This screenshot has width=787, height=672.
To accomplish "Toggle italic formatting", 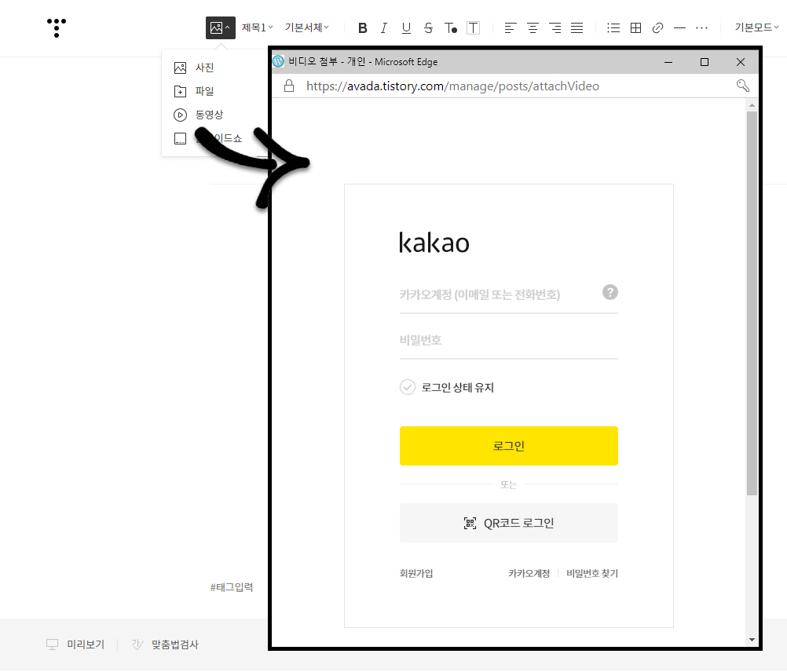I will click(384, 28).
